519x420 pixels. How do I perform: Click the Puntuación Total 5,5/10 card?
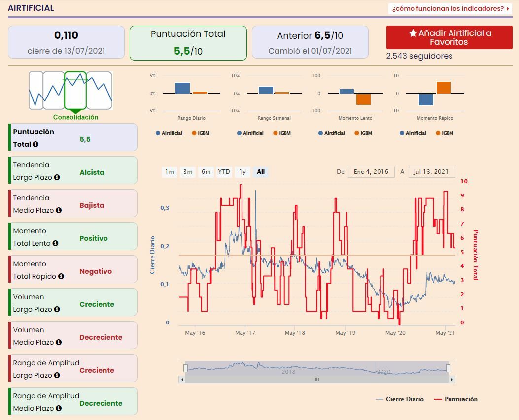point(188,43)
